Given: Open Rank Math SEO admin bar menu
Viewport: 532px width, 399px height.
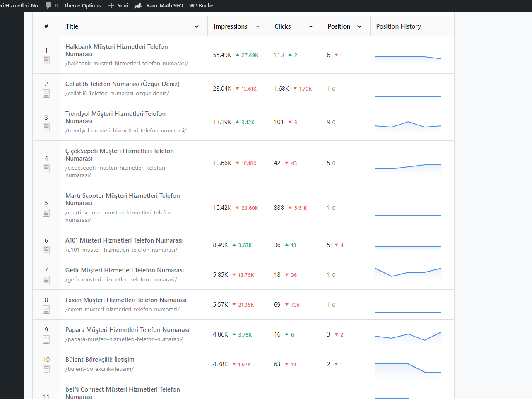Looking at the screenshot, I should 164,5.
